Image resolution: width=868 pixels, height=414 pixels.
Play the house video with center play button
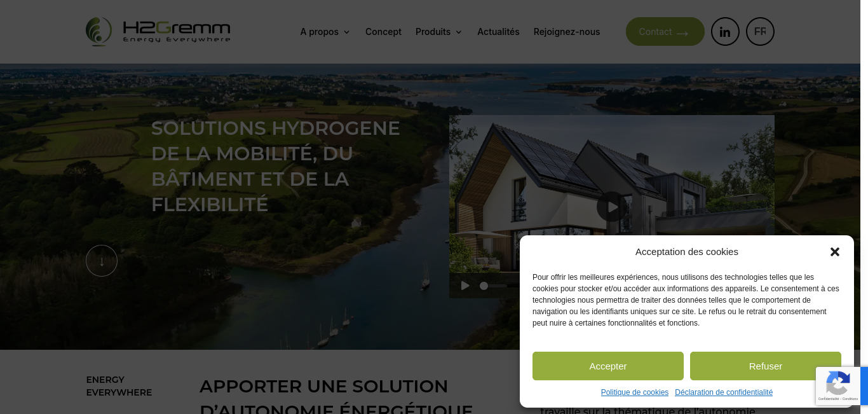click(x=612, y=207)
